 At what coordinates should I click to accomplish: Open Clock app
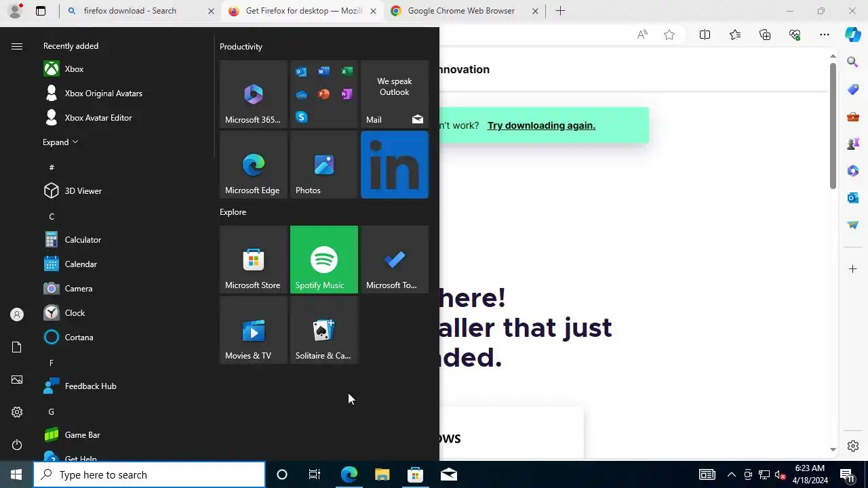point(126,313)
